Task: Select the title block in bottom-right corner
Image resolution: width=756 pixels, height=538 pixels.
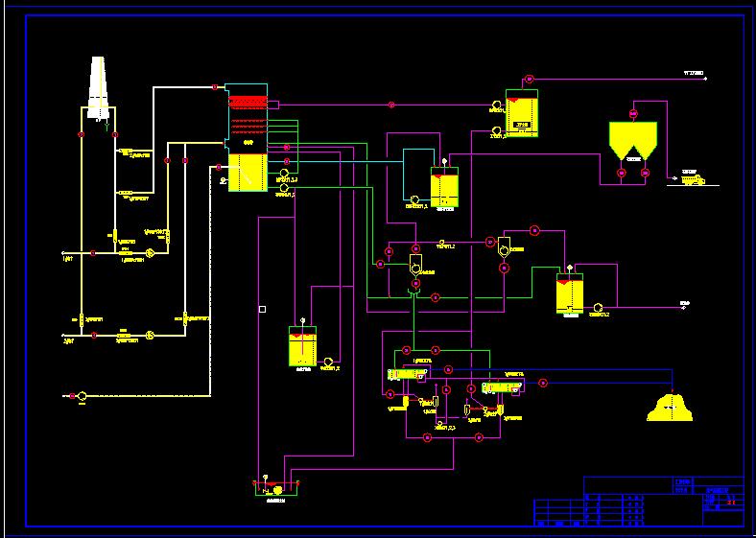Action: click(x=638, y=501)
